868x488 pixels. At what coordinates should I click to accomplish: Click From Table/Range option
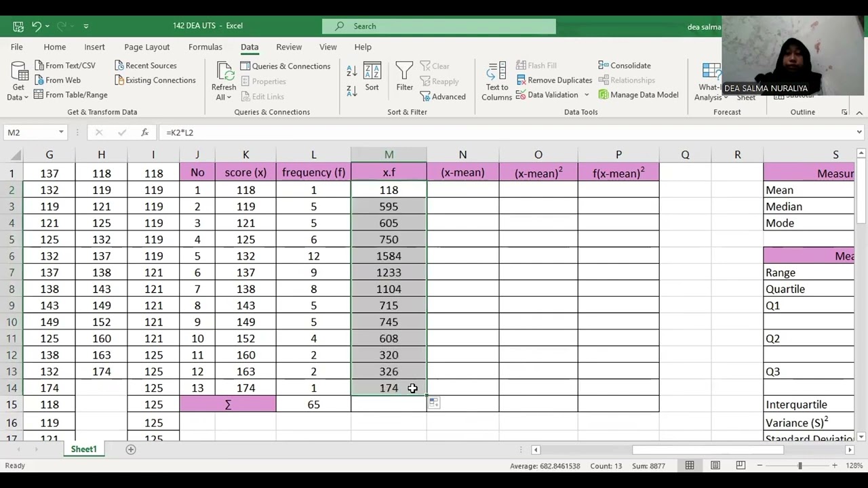click(x=71, y=95)
